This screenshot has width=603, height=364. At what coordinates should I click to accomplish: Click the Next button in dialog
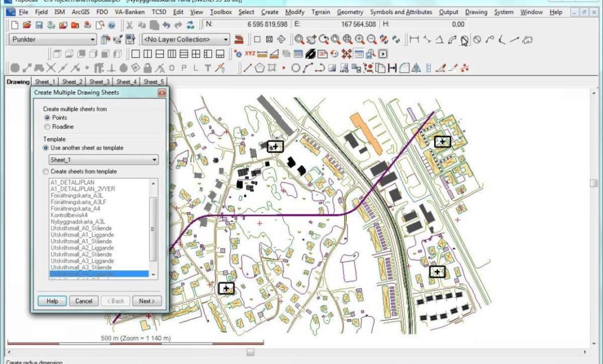(x=147, y=301)
